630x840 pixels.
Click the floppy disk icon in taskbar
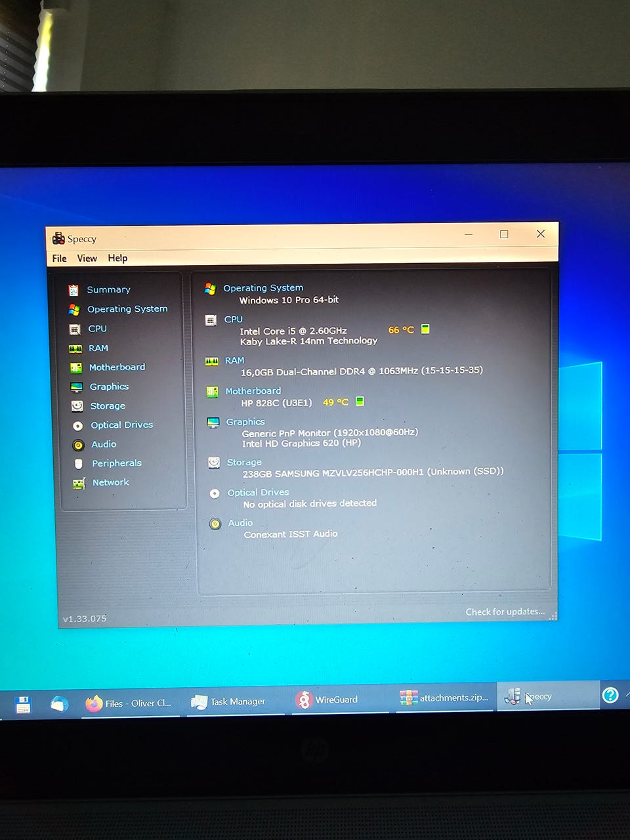coord(23,705)
